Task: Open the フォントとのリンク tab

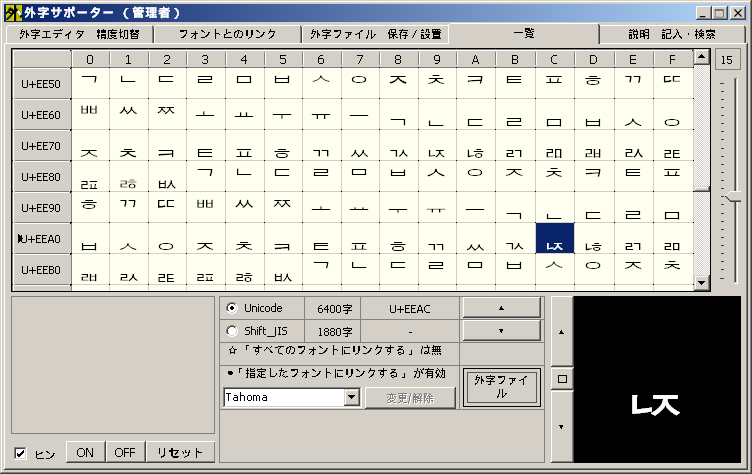Action: point(227,35)
